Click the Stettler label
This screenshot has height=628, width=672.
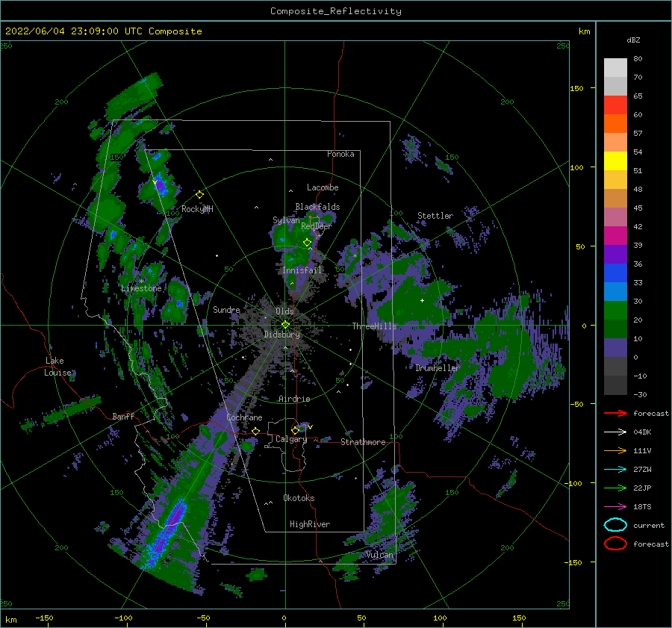pyautogui.click(x=435, y=216)
